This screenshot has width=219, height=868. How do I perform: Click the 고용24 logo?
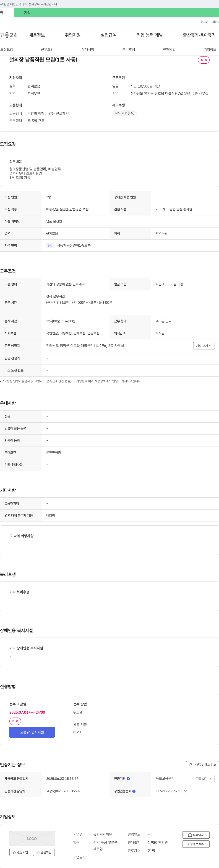[x=8, y=35]
